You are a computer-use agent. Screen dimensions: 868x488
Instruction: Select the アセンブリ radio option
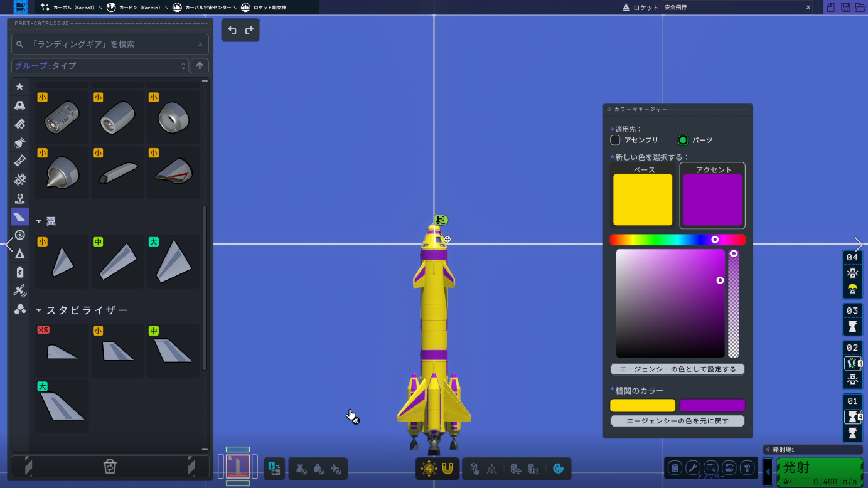pyautogui.click(x=615, y=140)
